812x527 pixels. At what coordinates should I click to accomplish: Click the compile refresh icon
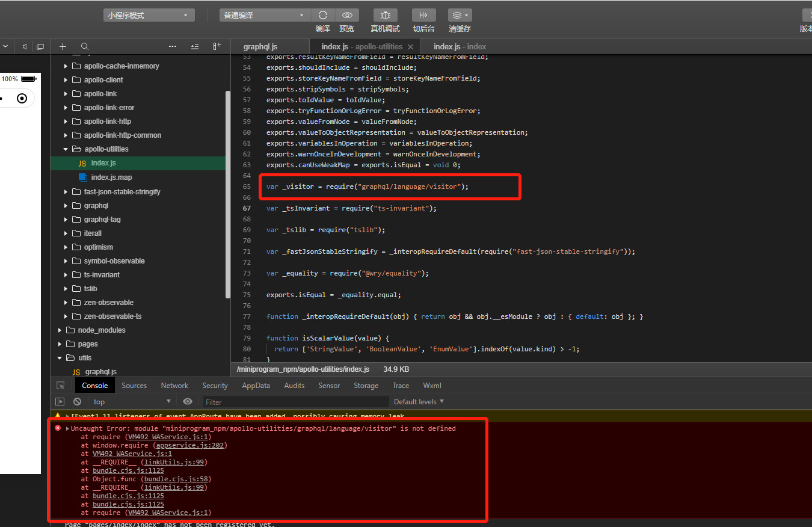pyautogui.click(x=323, y=15)
